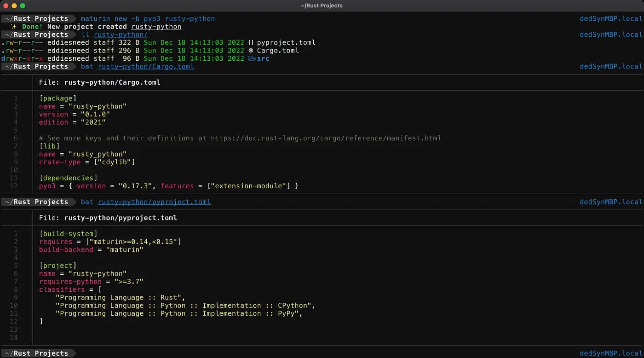Click the underlined rusty-python/ path after ll
Image resolution: width=644 pixels, height=358 pixels.
121,35
